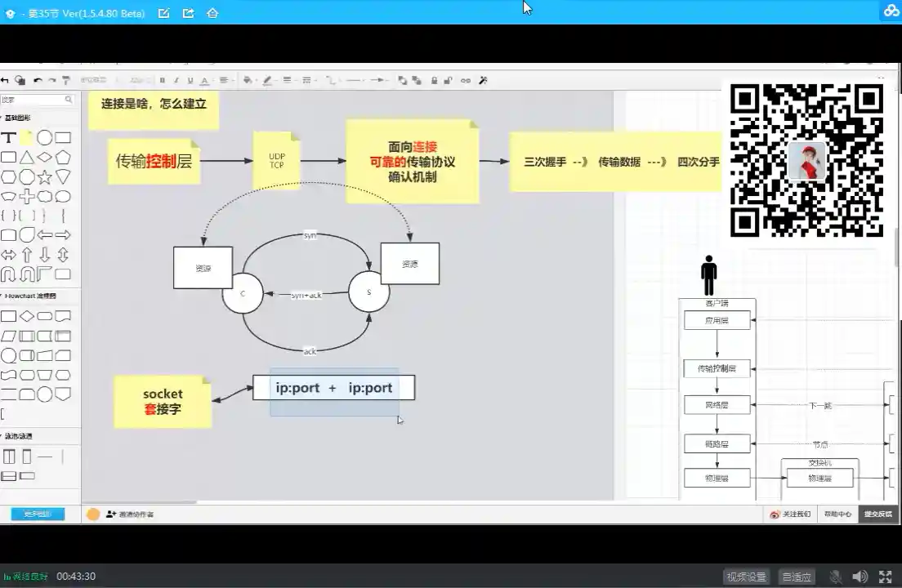Select the star shape
The image size is (902, 588).
point(44,177)
